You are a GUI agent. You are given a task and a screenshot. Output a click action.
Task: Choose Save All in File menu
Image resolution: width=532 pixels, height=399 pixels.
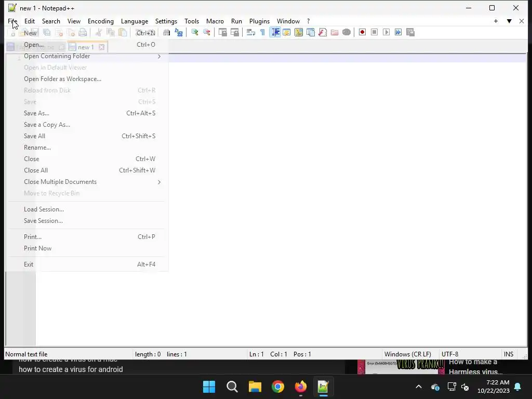[86, 136]
